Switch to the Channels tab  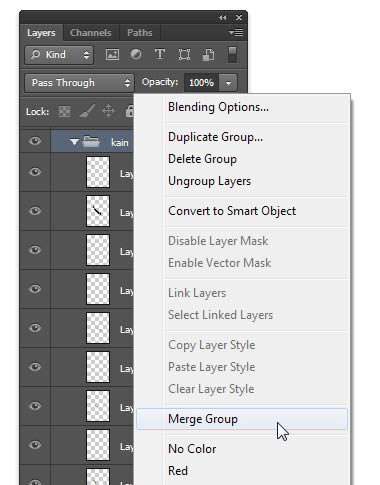tap(91, 33)
